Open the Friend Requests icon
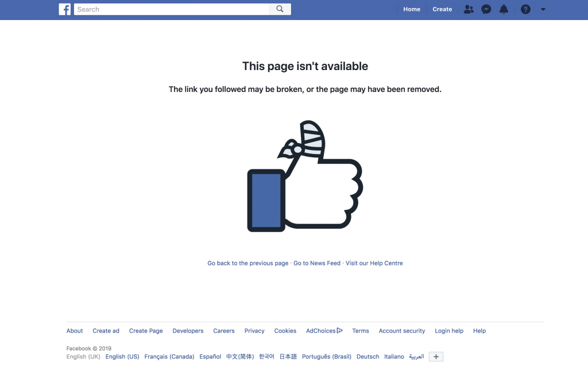Screen dimensions: 588x382 [469, 9]
